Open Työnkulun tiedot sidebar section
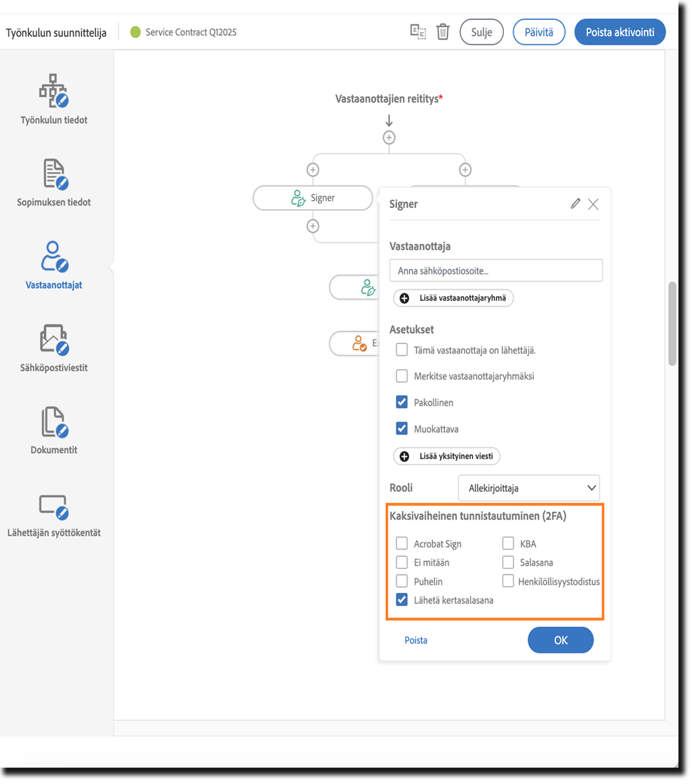693x784 pixels. tap(54, 99)
